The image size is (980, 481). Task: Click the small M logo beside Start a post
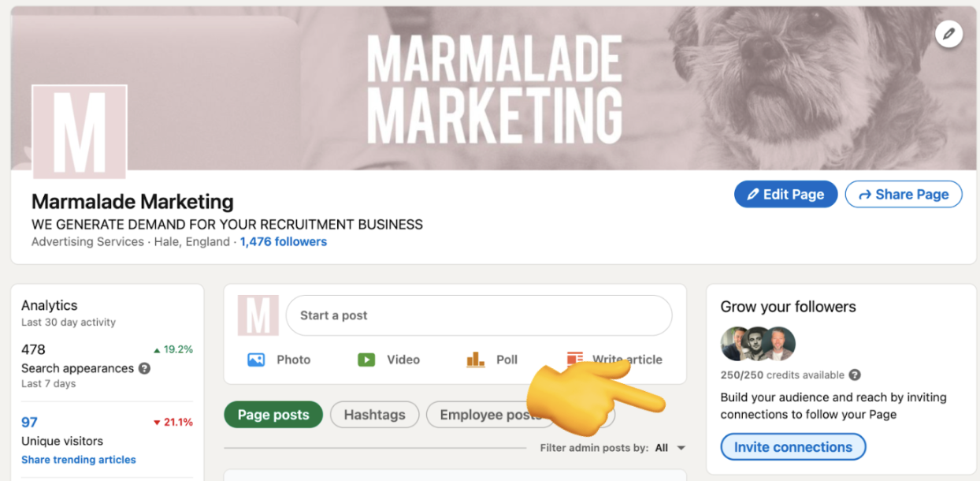pos(258,315)
